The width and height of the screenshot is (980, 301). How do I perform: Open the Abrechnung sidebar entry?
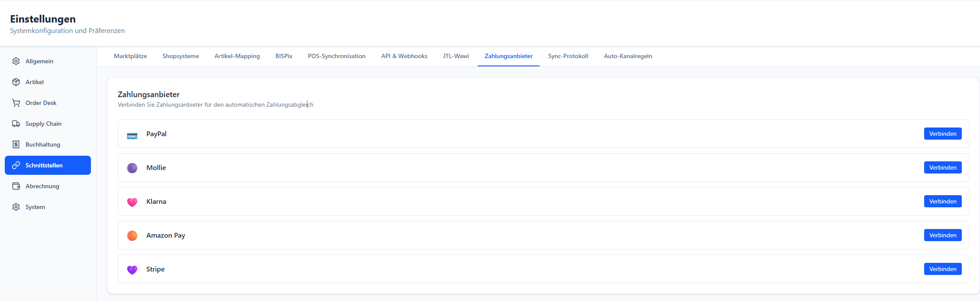click(48, 186)
